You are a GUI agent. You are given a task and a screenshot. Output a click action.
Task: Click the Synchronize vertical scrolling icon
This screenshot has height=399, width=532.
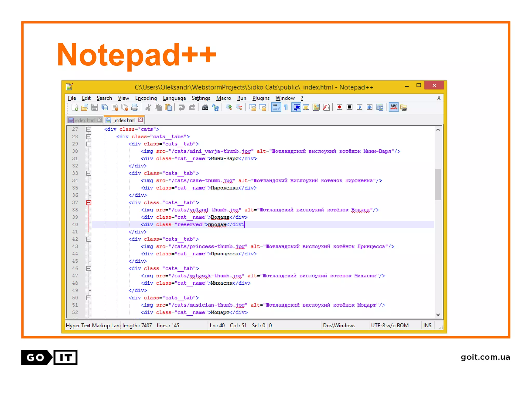click(252, 107)
